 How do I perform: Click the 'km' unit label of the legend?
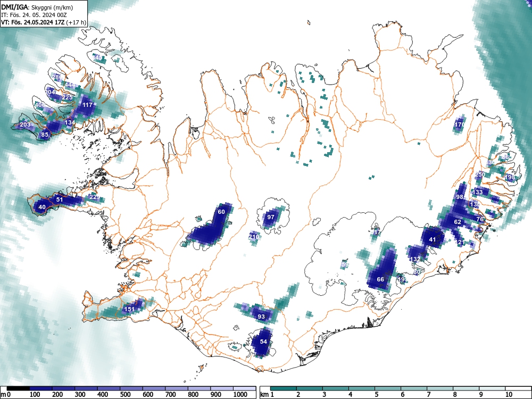point(264,395)
